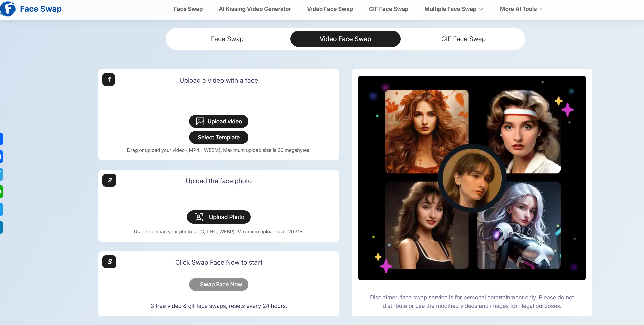Click the Face Swap brand text link

(x=41, y=9)
